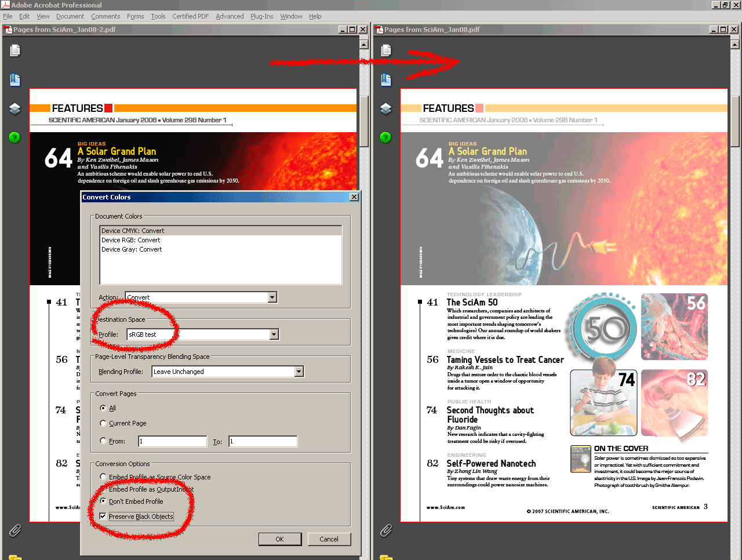Click green help icon in right document
The width and height of the screenshot is (742, 560).
point(386,137)
